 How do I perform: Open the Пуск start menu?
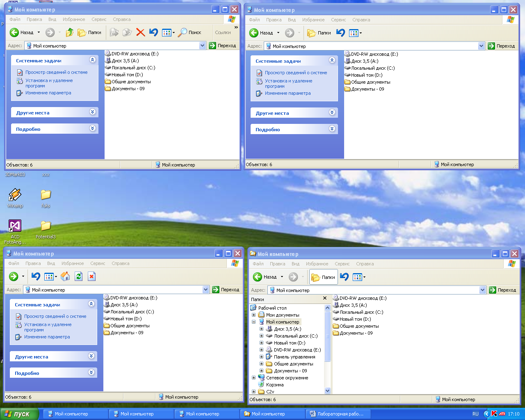19,414
